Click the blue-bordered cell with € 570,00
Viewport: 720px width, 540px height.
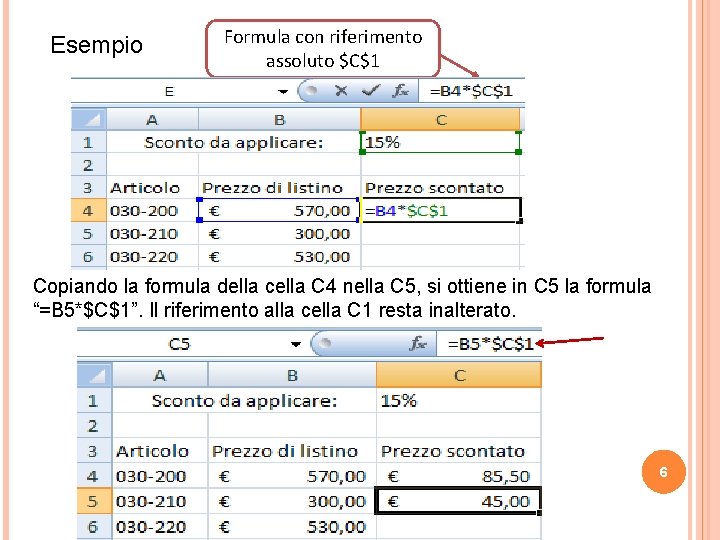[x=279, y=211]
